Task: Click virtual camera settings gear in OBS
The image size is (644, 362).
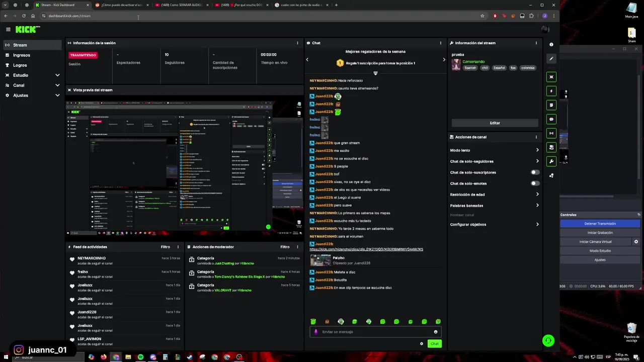Action: (x=636, y=242)
